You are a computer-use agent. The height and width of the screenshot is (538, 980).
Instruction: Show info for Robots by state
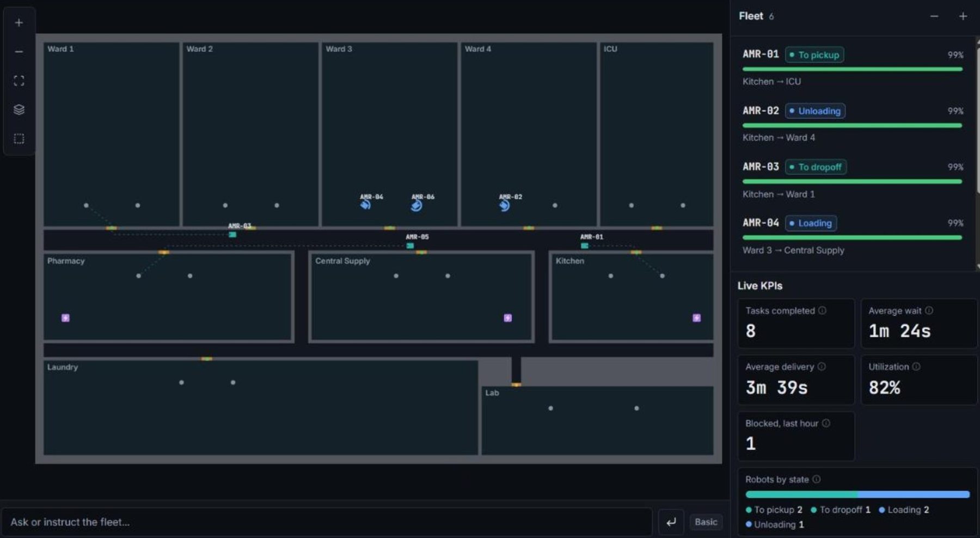pos(817,479)
